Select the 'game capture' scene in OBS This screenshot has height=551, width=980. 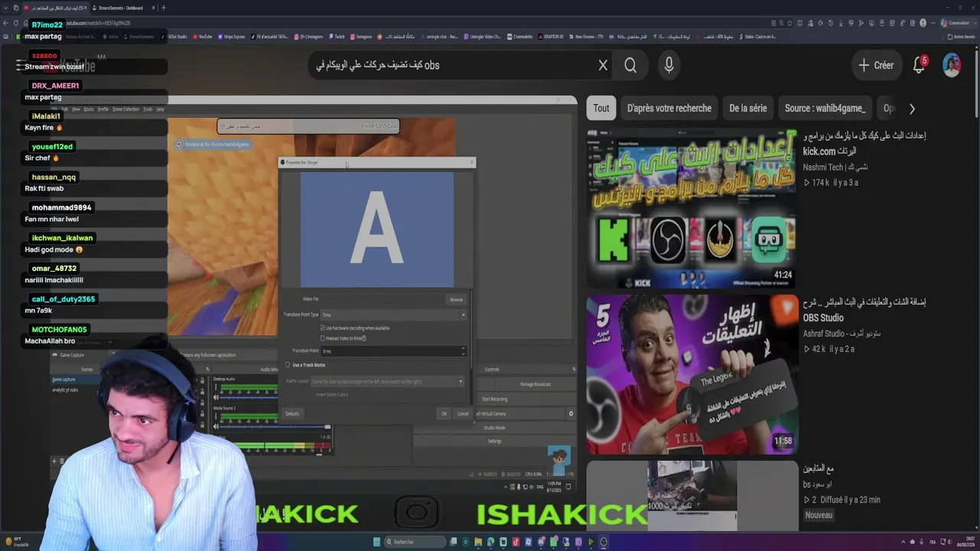64,380
